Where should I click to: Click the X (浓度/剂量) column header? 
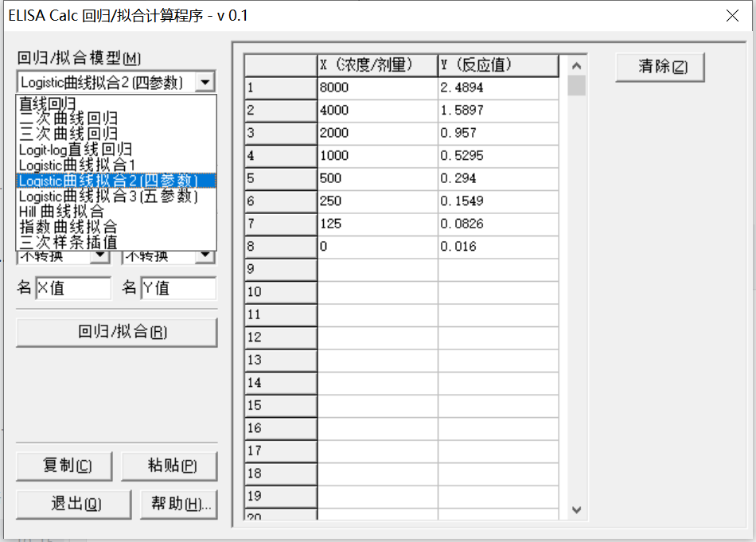click(377, 65)
